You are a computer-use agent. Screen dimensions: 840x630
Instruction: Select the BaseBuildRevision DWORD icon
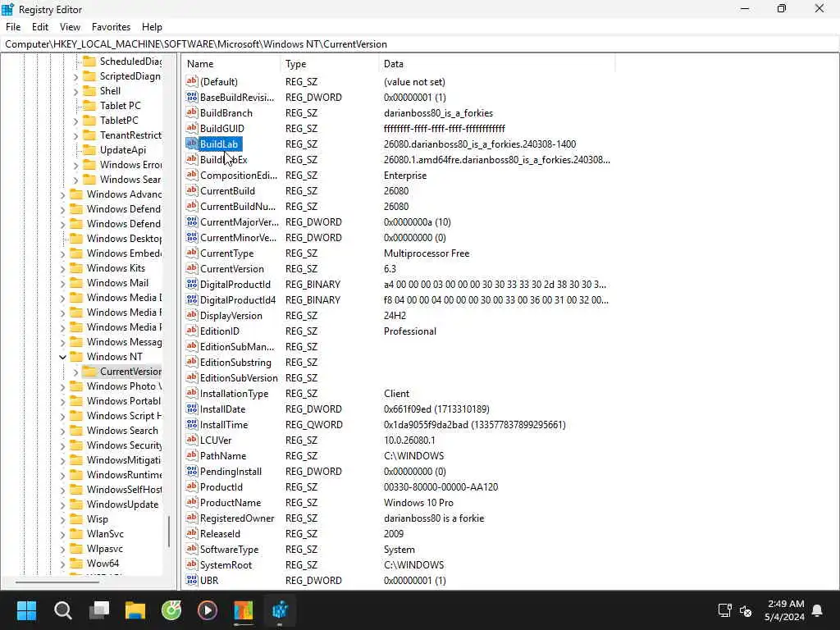(x=192, y=97)
